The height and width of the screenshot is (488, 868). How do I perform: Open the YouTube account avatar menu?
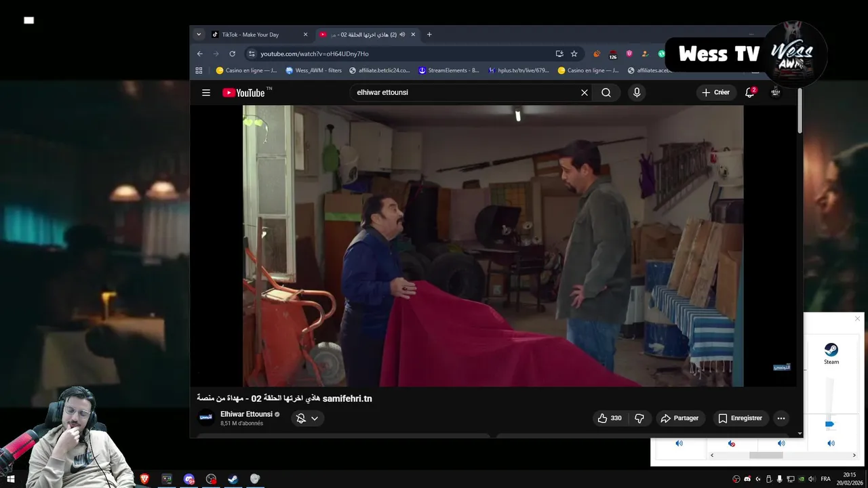776,92
